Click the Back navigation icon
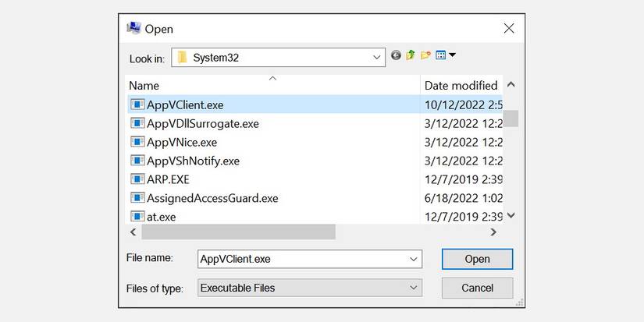The height and width of the screenshot is (322, 644). [396, 55]
